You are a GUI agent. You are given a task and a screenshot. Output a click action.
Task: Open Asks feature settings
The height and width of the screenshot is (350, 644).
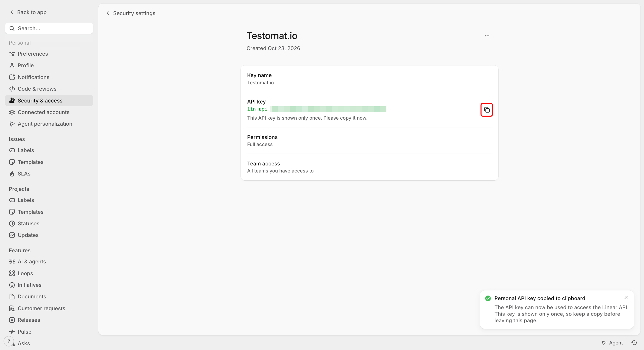[49, 343]
